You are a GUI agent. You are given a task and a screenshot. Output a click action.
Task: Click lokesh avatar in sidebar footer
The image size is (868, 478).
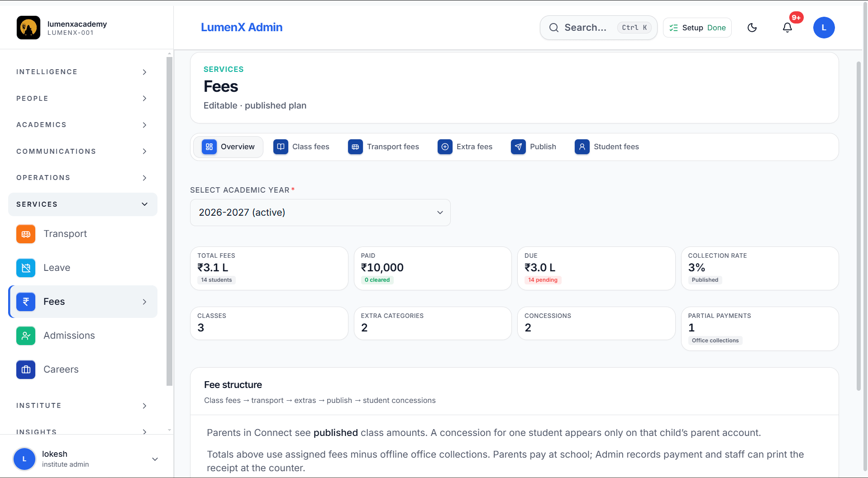(x=24, y=459)
